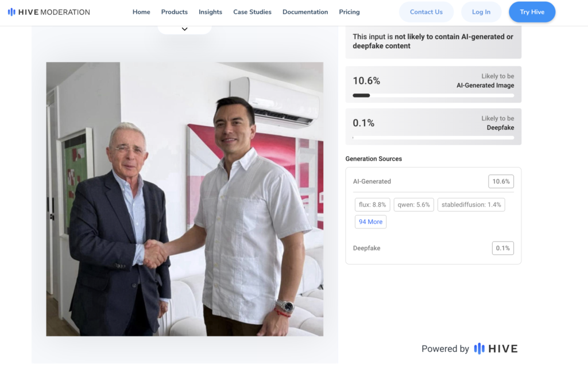The image size is (588, 369).
Task: Open Case Studies in navigation
Action: pos(252,12)
